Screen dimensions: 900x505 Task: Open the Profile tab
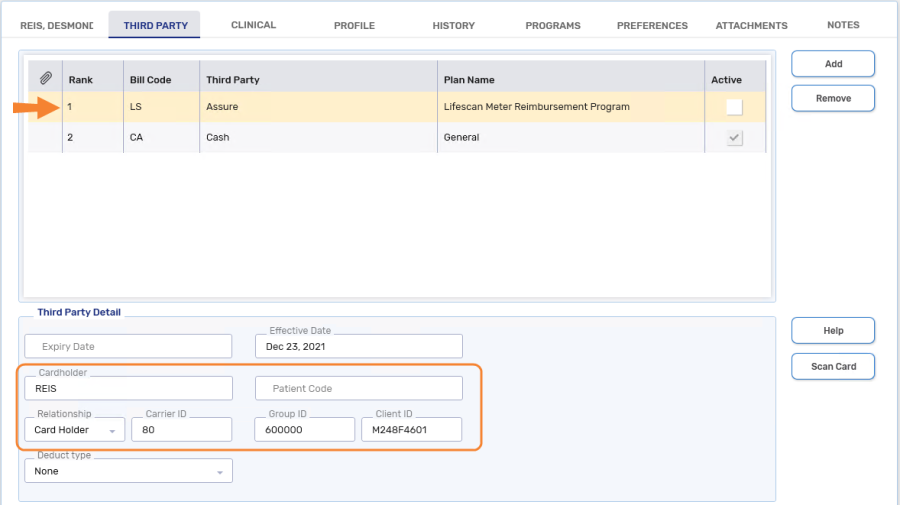pos(354,25)
